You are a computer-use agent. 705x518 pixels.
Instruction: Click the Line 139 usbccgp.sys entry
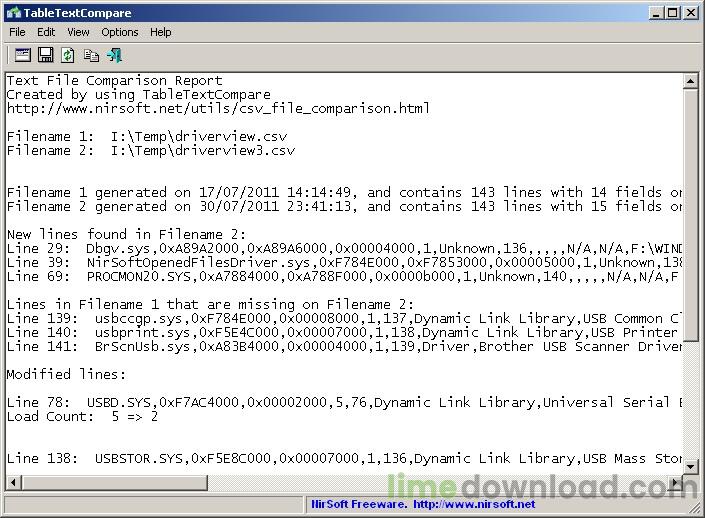click(344, 318)
